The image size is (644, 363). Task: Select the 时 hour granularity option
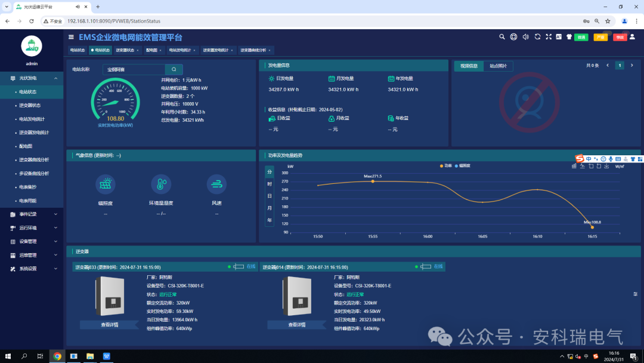click(x=270, y=184)
